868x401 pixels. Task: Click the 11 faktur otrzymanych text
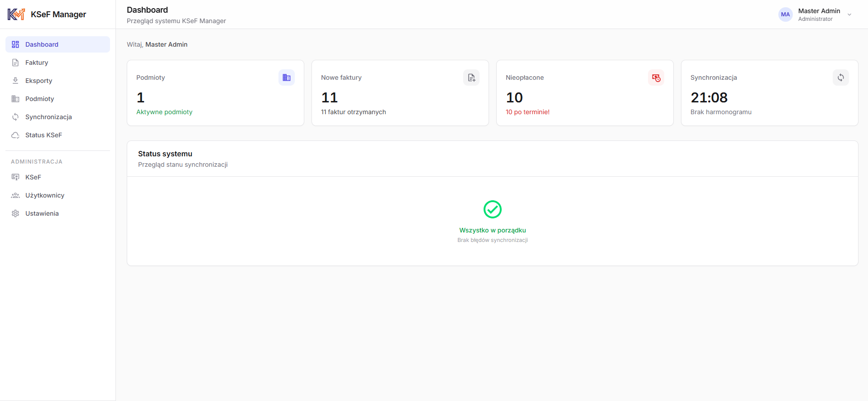click(354, 112)
